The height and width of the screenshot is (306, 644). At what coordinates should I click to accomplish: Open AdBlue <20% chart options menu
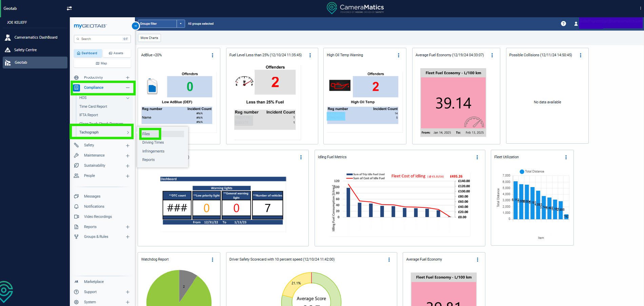tap(213, 55)
